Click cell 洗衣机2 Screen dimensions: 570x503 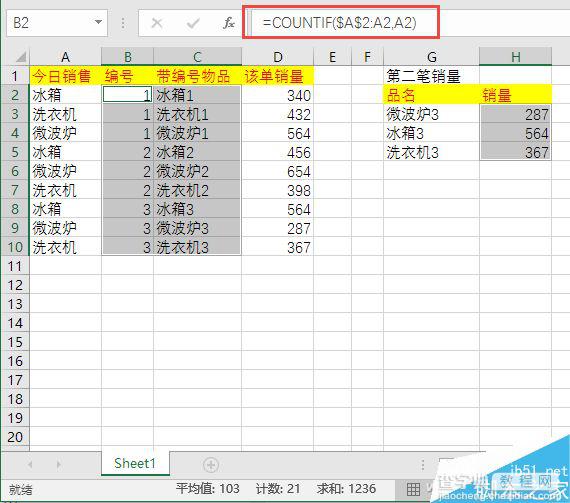pos(197,190)
